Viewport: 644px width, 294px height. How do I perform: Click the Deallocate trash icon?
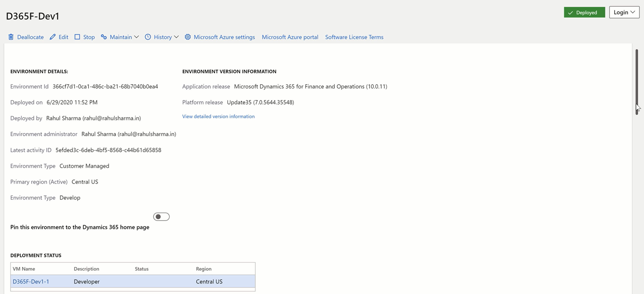11,37
